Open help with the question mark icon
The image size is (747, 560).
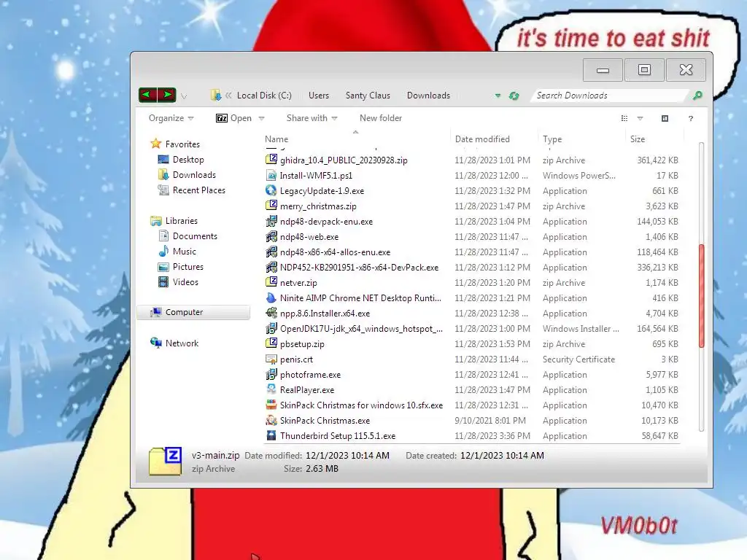691,119
